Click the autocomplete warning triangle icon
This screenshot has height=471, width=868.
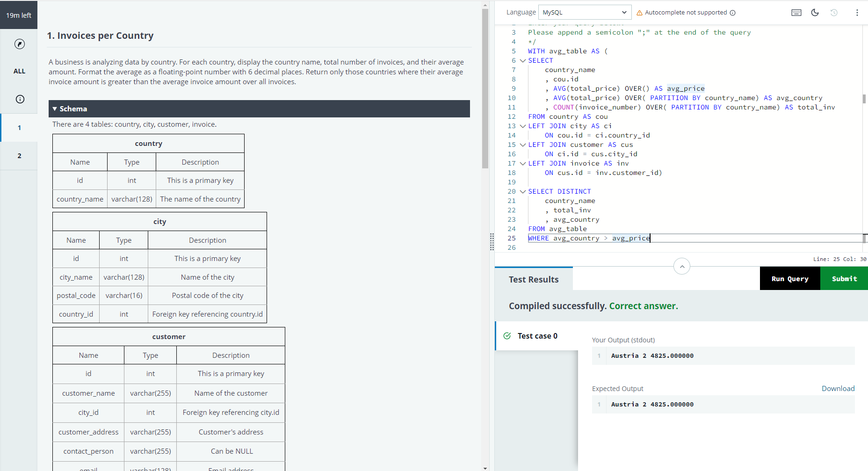click(x=639, y=13)
